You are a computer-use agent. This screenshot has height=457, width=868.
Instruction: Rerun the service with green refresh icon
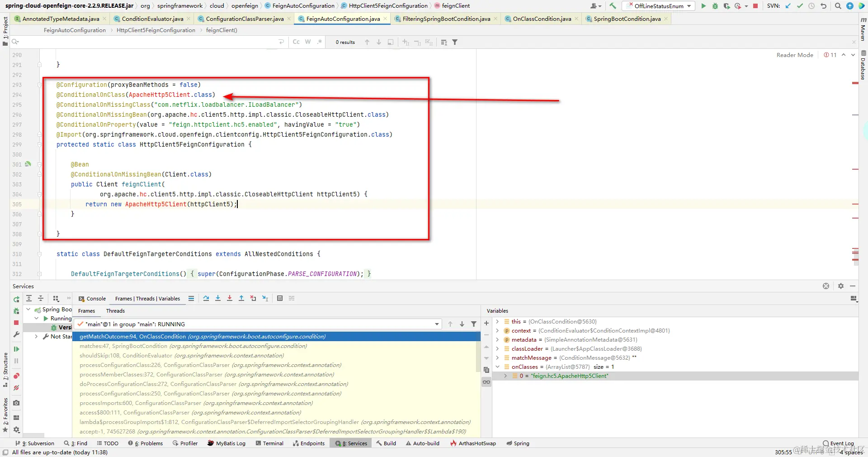(x=16, y=299)
